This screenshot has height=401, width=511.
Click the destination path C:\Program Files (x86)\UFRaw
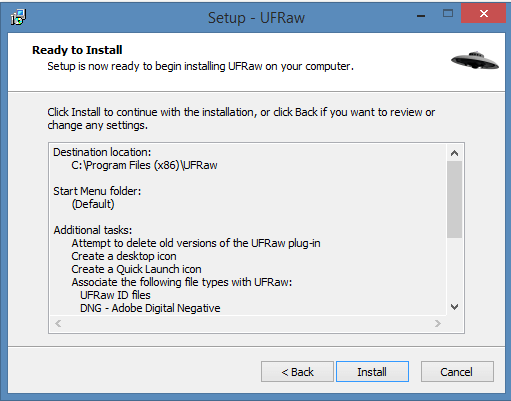[x=144, y=165]
